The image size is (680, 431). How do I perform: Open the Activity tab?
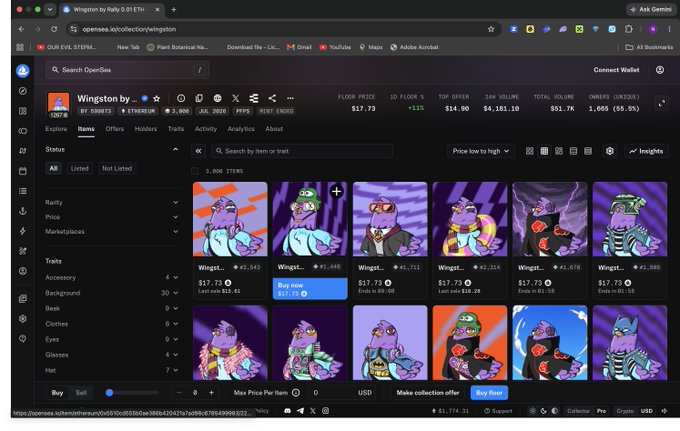(206, 129)
